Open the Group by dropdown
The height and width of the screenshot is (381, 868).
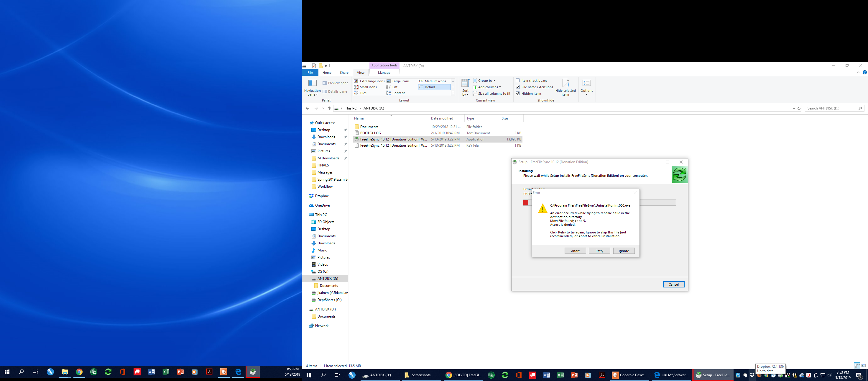coord(484,81)
